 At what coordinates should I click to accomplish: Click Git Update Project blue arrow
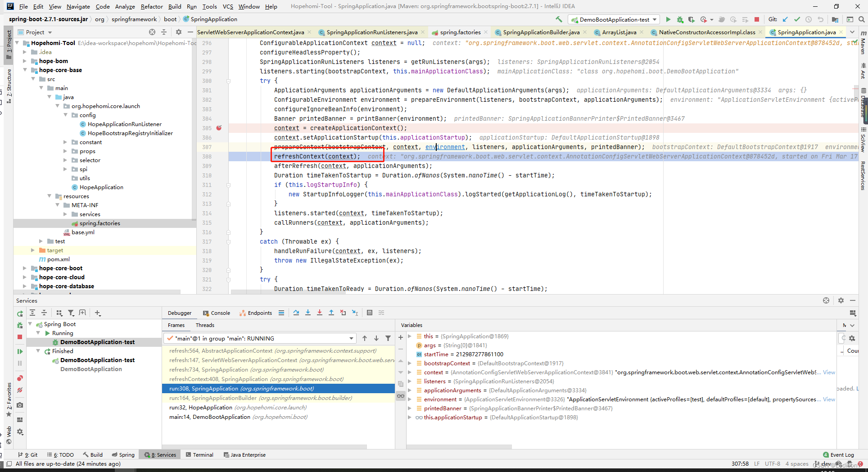pyautogui.click(x=785, y=19)
